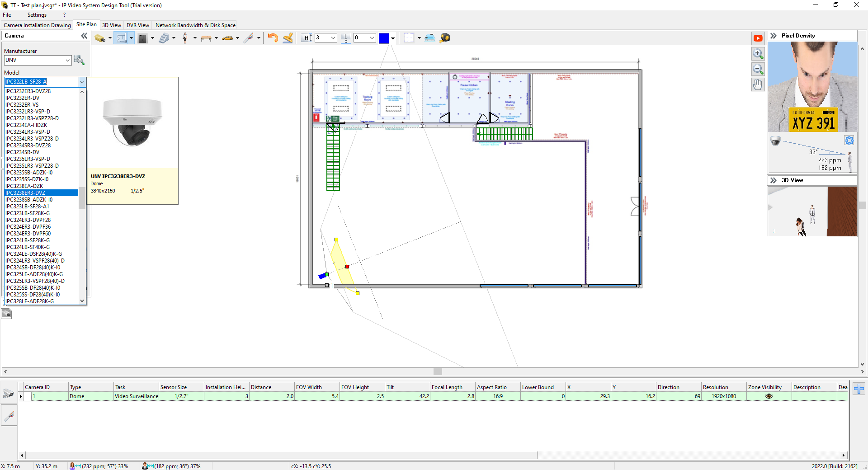Expand the height value dropdown showing 3

point(333,38)
